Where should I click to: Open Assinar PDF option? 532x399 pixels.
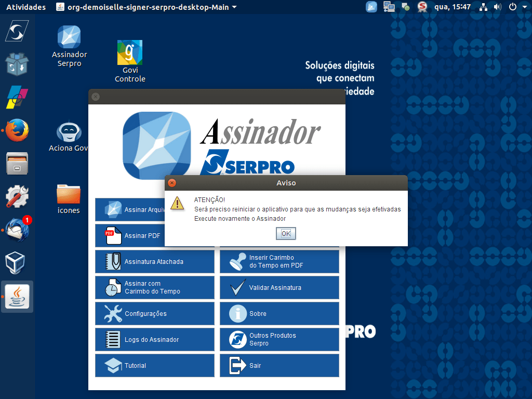coord(130,235)
